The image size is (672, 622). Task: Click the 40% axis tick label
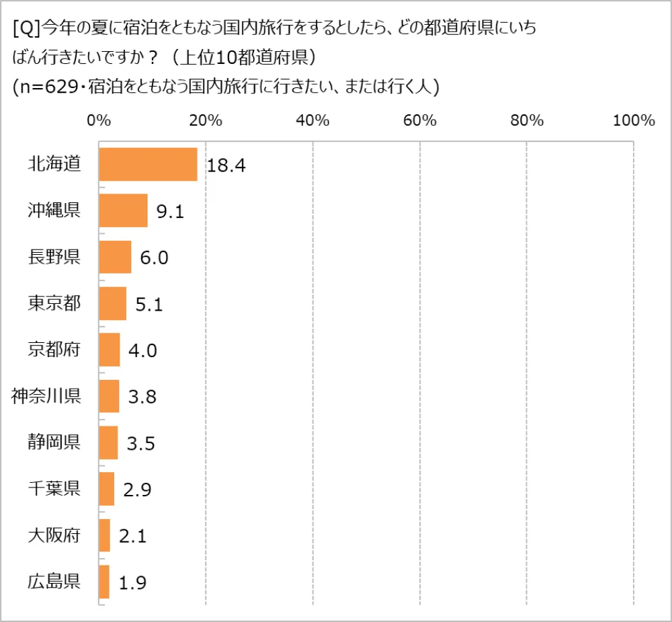click(312, 121)
